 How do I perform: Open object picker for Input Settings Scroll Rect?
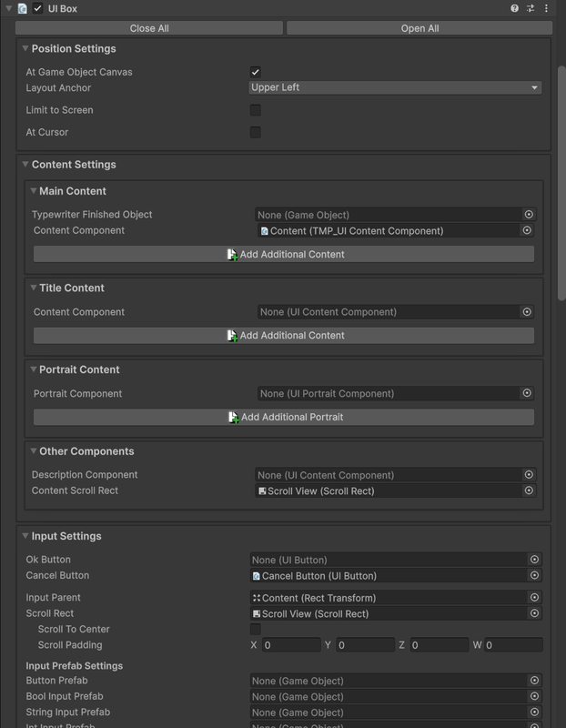534,613
